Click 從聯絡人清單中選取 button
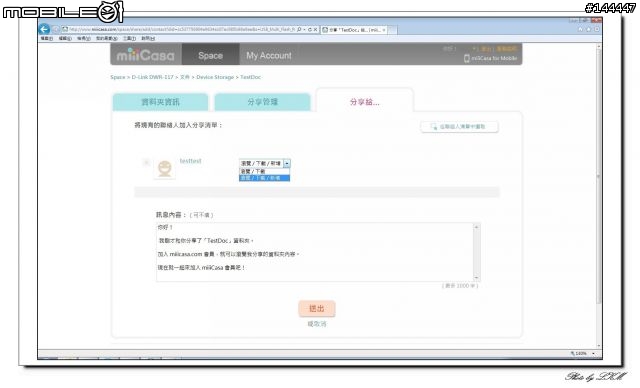640x388 pixels. (x=459, y=127)
